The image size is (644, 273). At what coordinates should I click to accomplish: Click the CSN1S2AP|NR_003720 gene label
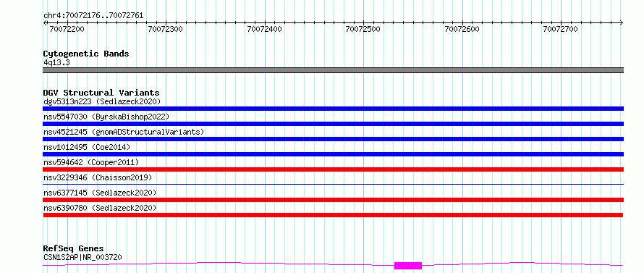point(82,257)
